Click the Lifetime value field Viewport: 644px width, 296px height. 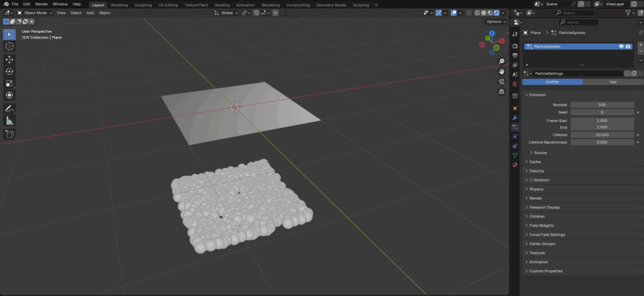pos(602,135)
